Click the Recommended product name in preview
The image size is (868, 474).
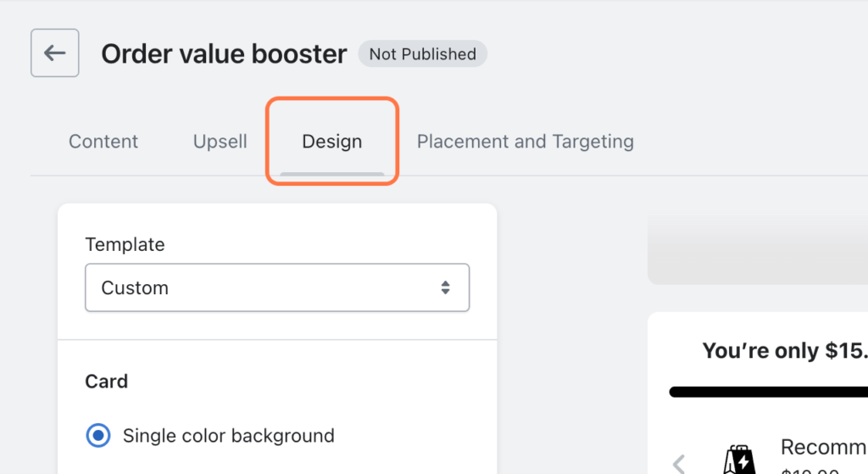(823, 447)
